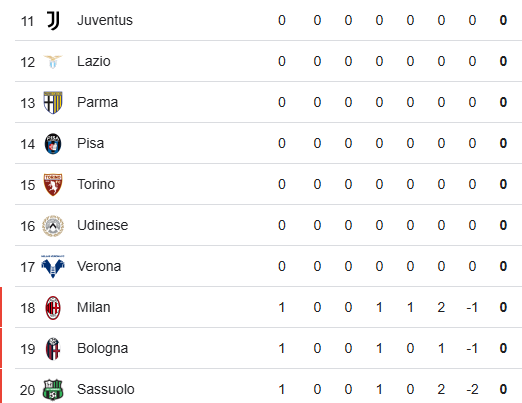This screenshot has width=522, height=403.
Task: Click the Bologna club crest
Action: click(x=53, y=349)
